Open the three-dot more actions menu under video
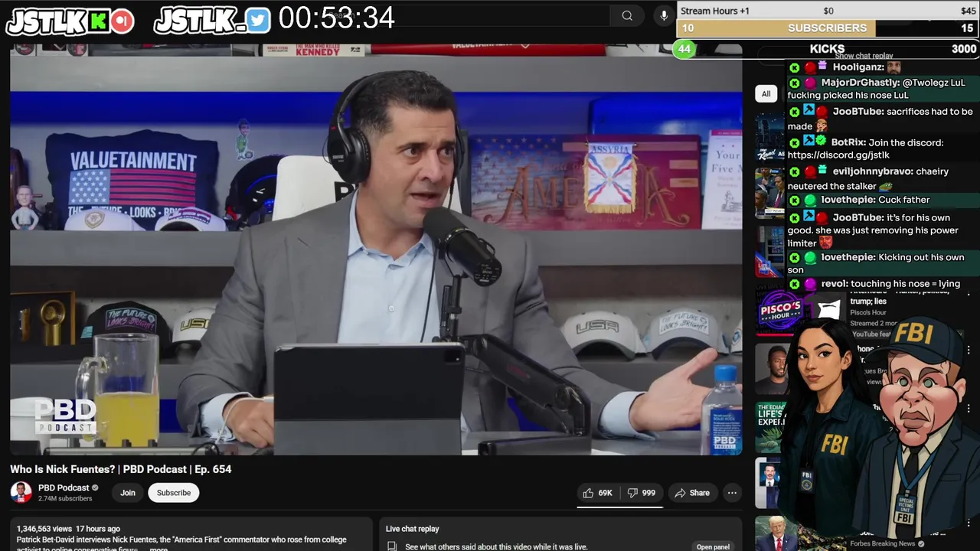 [x=732, y=493]
